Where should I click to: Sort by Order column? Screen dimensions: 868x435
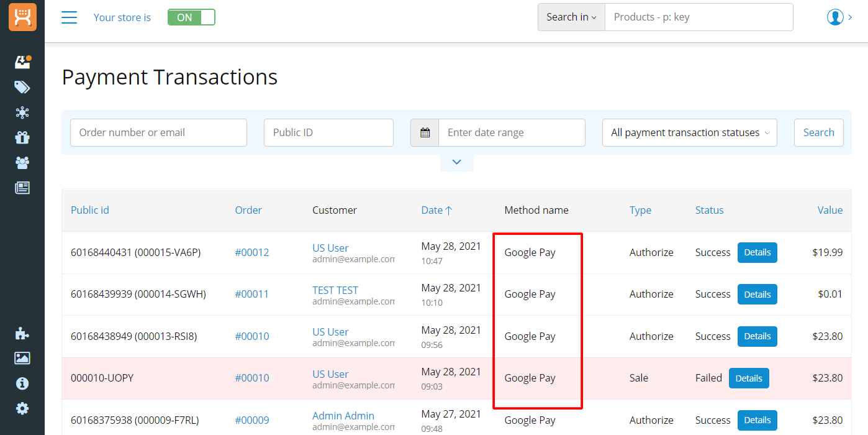[x=248, y=210]
